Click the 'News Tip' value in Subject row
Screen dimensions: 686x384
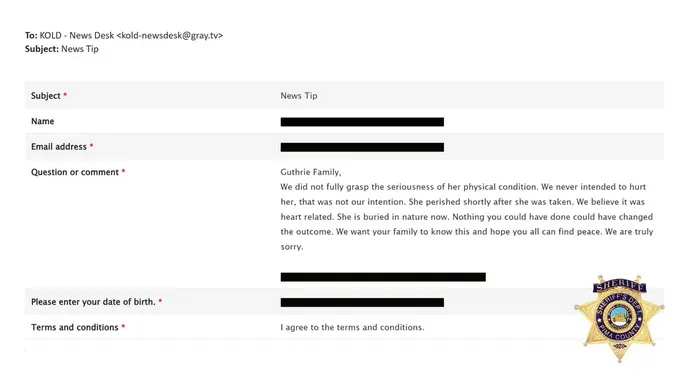[299, 95]
